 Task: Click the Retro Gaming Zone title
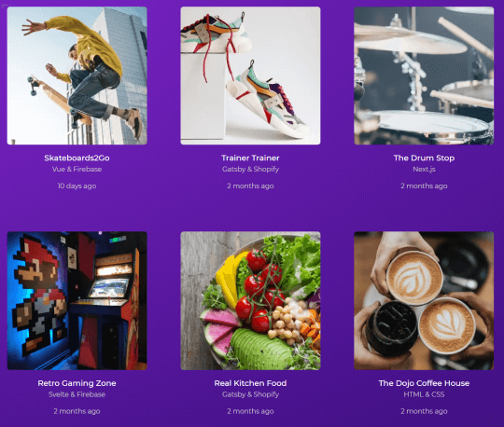[77, 383]
